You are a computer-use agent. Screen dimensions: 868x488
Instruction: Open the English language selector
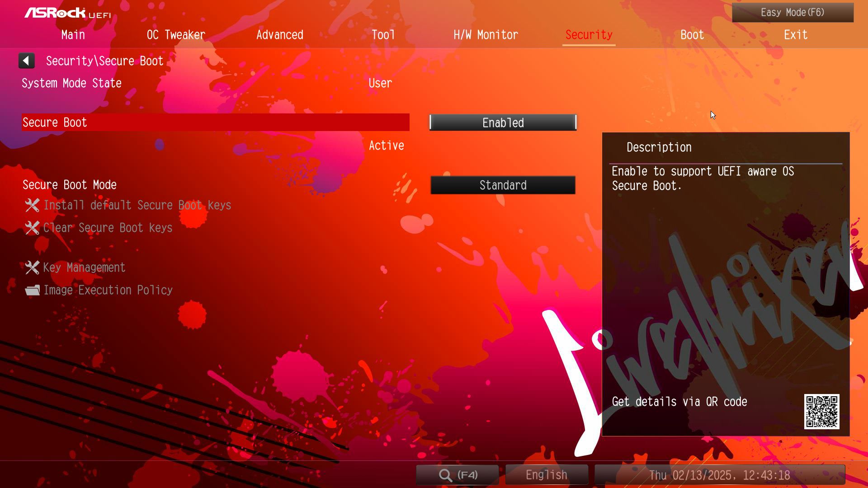click(x=546, y=475)
